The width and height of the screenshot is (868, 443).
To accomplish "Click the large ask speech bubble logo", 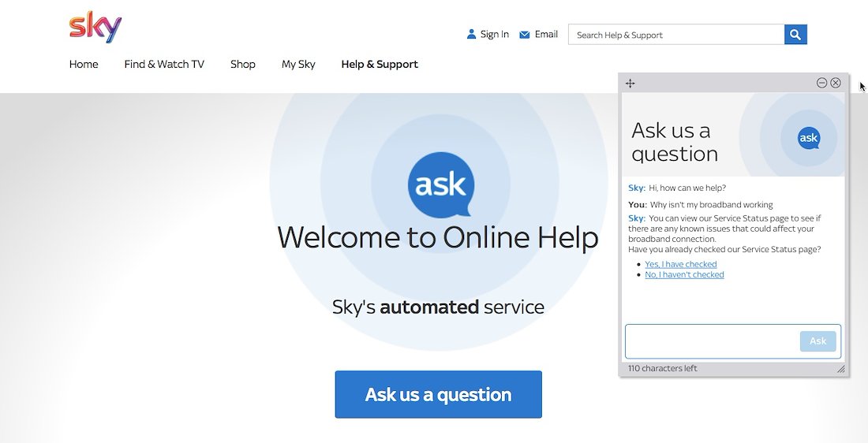I will pyautogui.click(x=440, y=184).
